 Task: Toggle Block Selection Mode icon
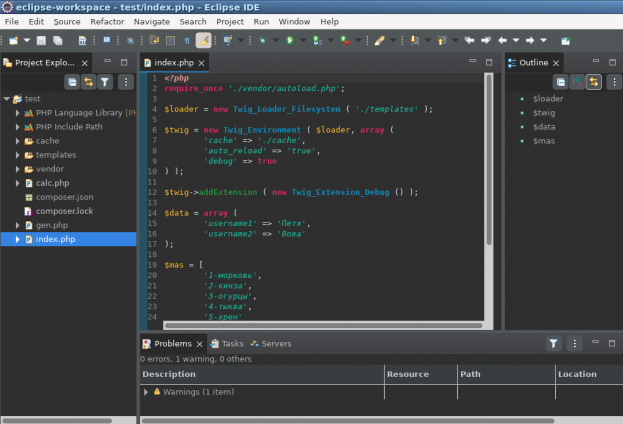(x=170, y=41)
